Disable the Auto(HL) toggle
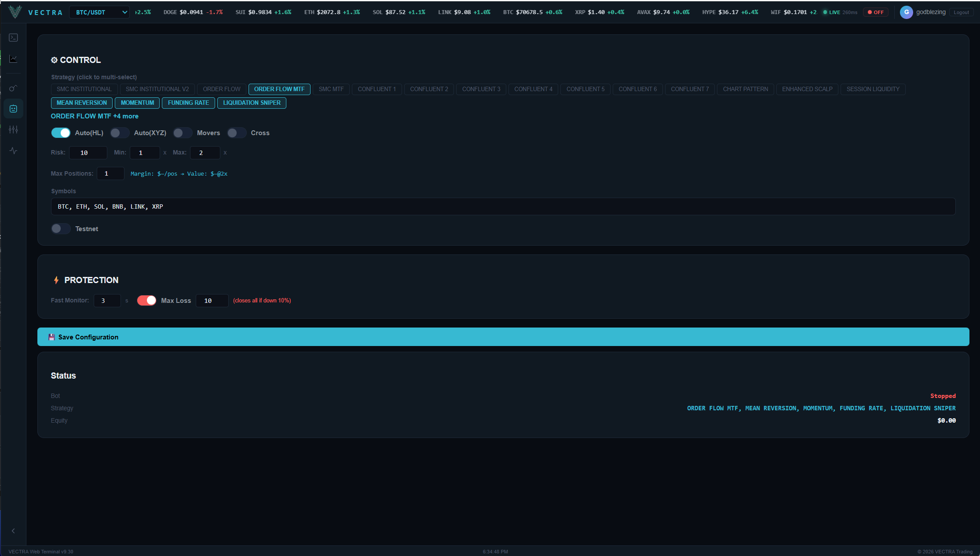The height and width of the screenshot is (556, 980). coord(61,133)
